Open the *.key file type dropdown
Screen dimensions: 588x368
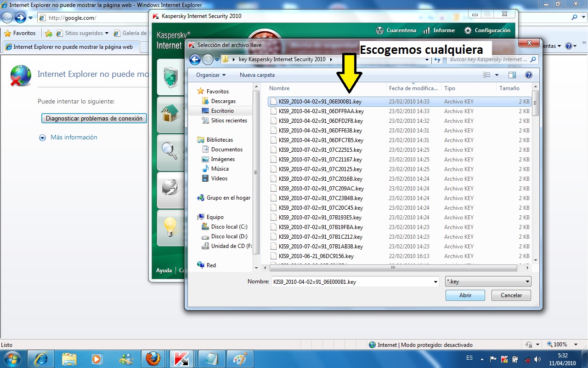coord(489,282)
